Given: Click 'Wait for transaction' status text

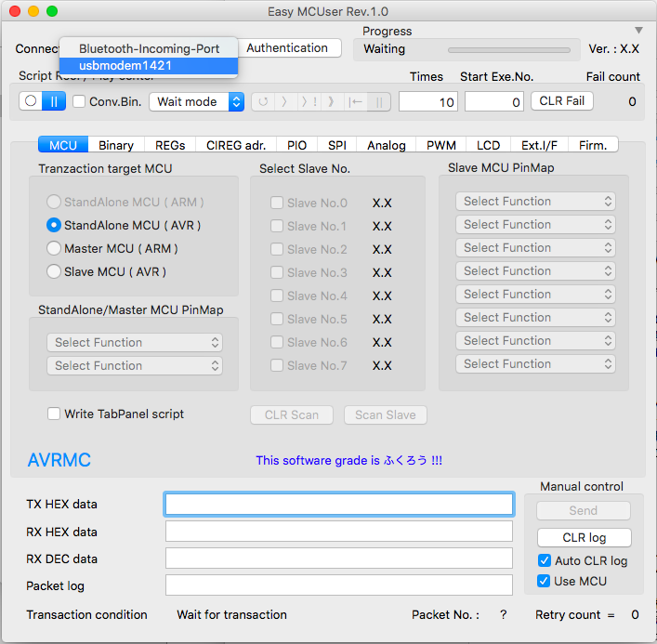Looking at the screenshot, I should tap(231, 614).
